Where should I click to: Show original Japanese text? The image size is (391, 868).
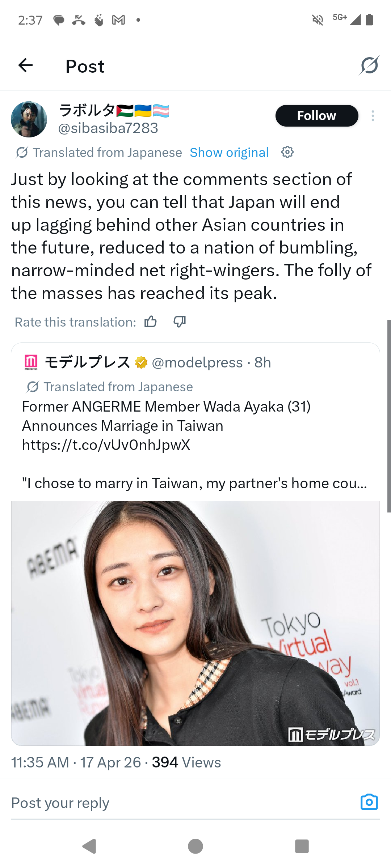click(x=229, y=153)
